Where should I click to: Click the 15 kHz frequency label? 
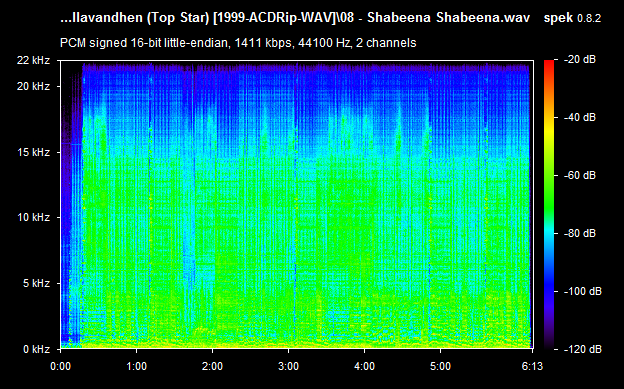tap(33, 152)
